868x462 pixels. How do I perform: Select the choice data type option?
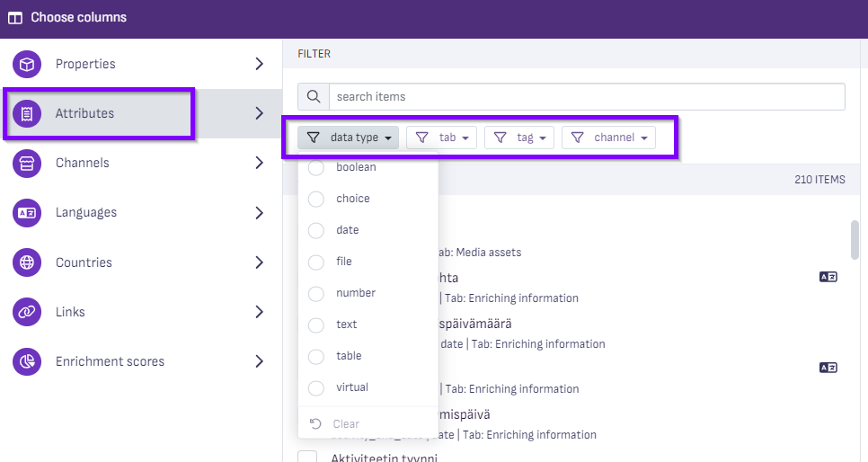[x=316, y=199]
